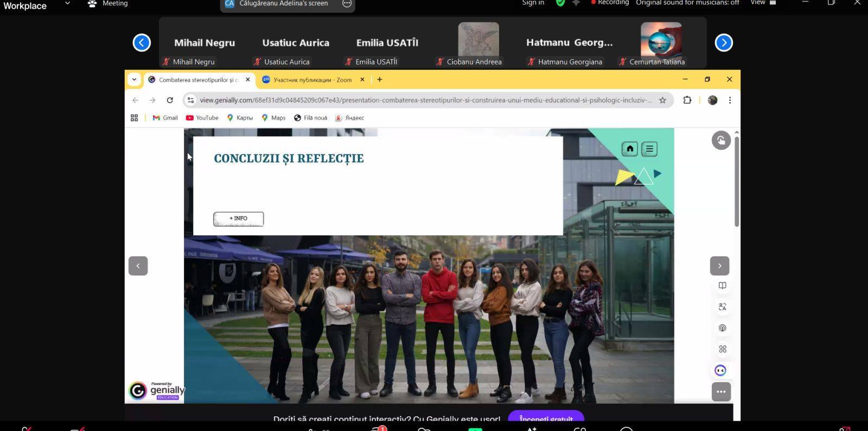The image size is (868, 431).
Task: Reload the page with refresh icon
Action: (170, 100)
